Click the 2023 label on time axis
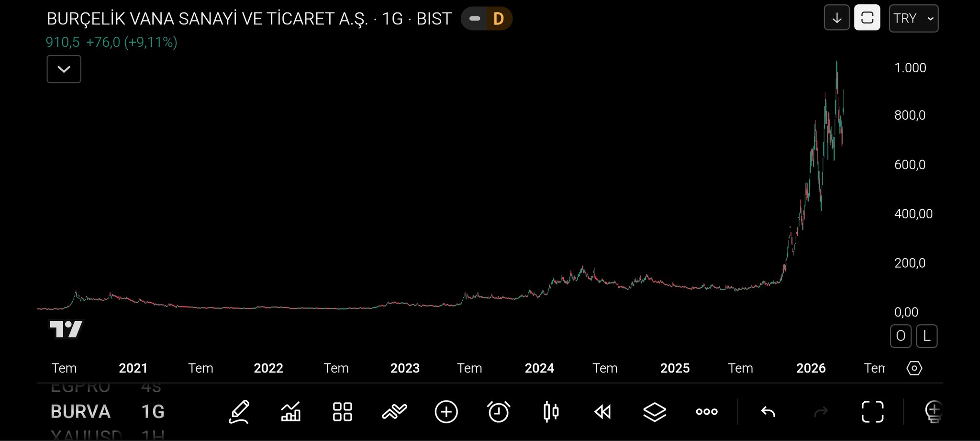Viewport: 980px width, 441px height. coord(405,368)
